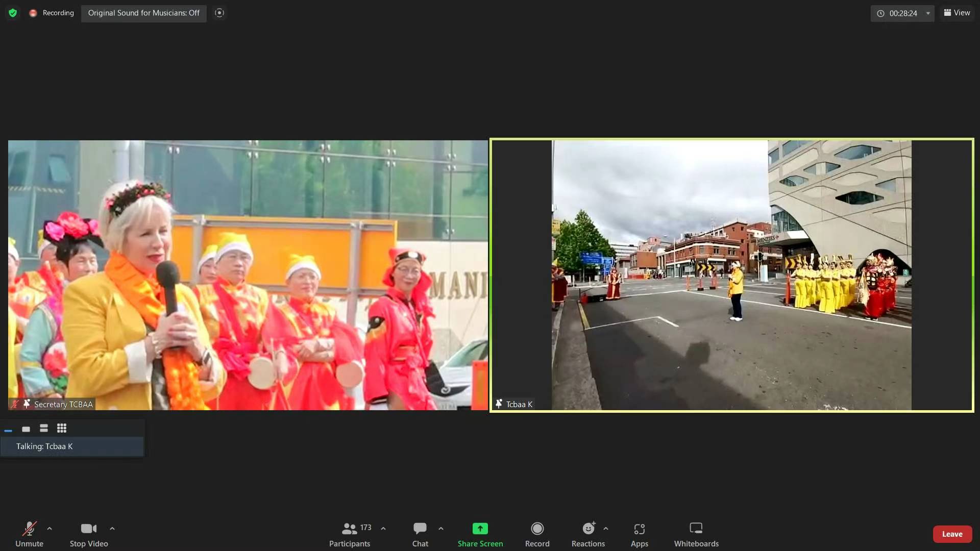
Task: Expand Participants options caret
Action: pyautogui.click(x=383, y=529)
